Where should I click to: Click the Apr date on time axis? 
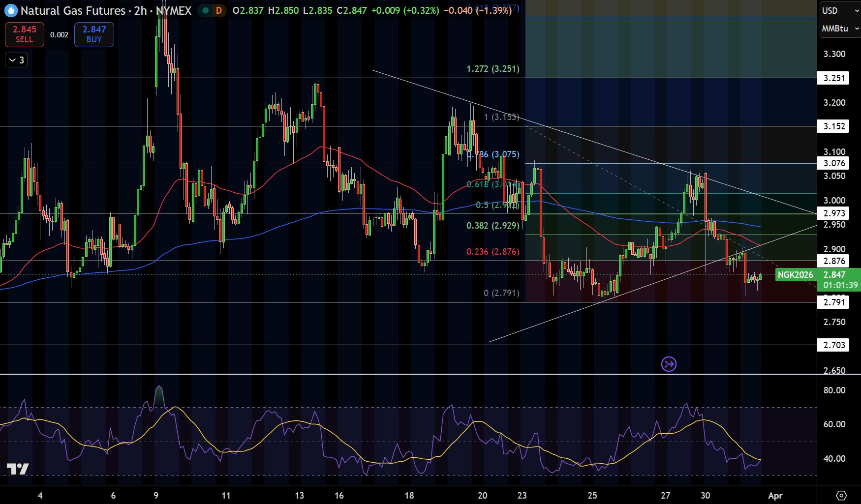click(x=775, y=496)
